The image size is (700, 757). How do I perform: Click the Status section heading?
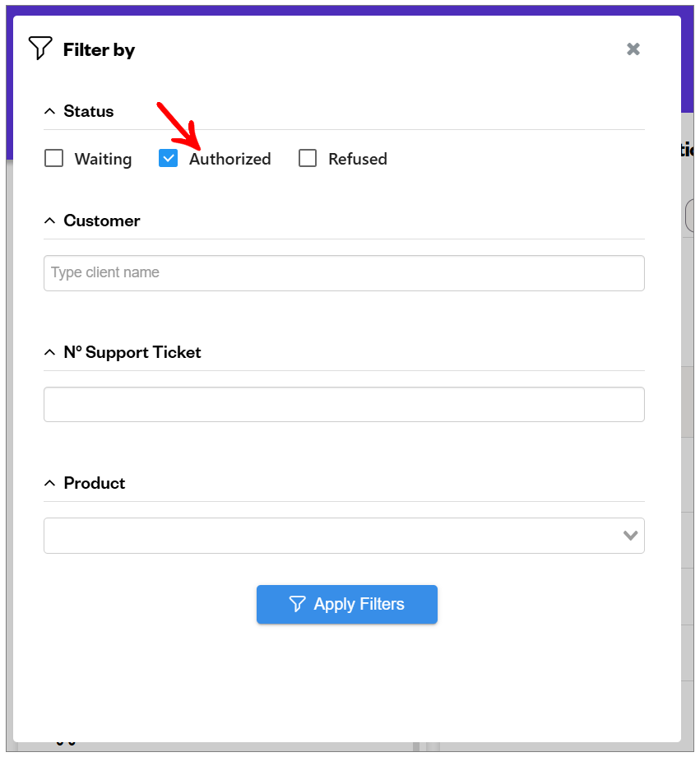point(89,112)
